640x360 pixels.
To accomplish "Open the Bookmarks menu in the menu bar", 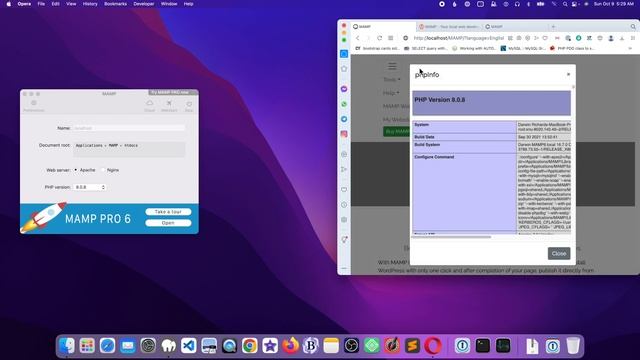I will 116,4.
